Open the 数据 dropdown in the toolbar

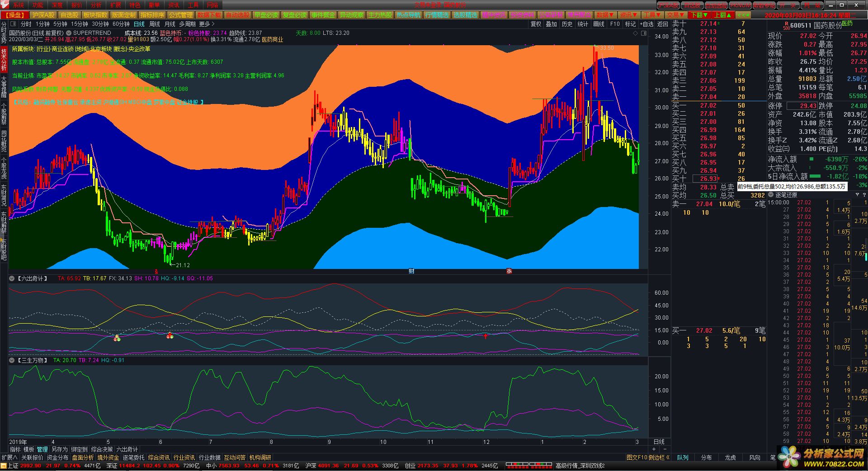pos(604,15)
